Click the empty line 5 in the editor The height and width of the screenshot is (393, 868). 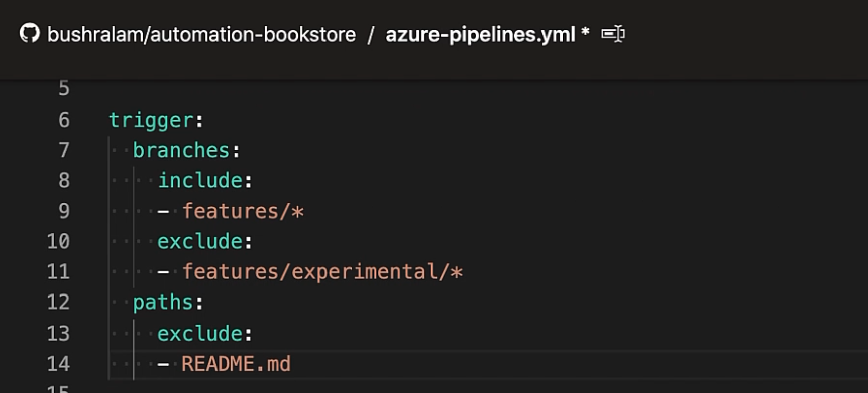(x=301, y=89)
